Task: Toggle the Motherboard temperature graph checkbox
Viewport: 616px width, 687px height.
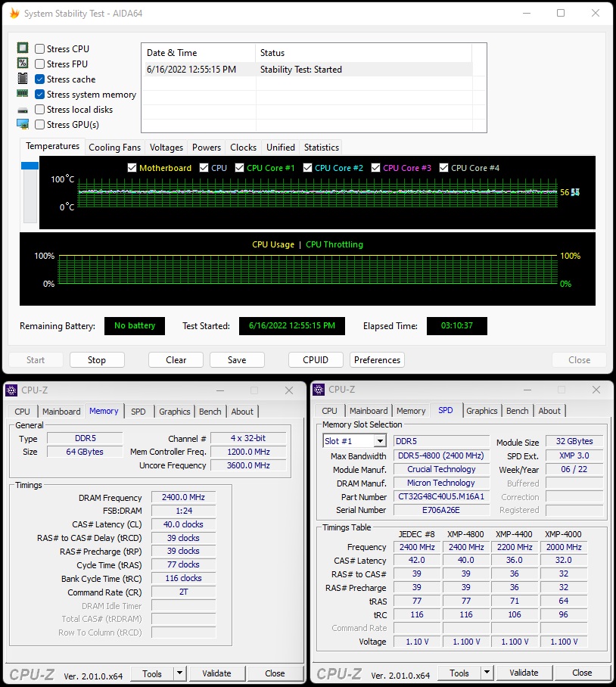Action: coord(132,168)
